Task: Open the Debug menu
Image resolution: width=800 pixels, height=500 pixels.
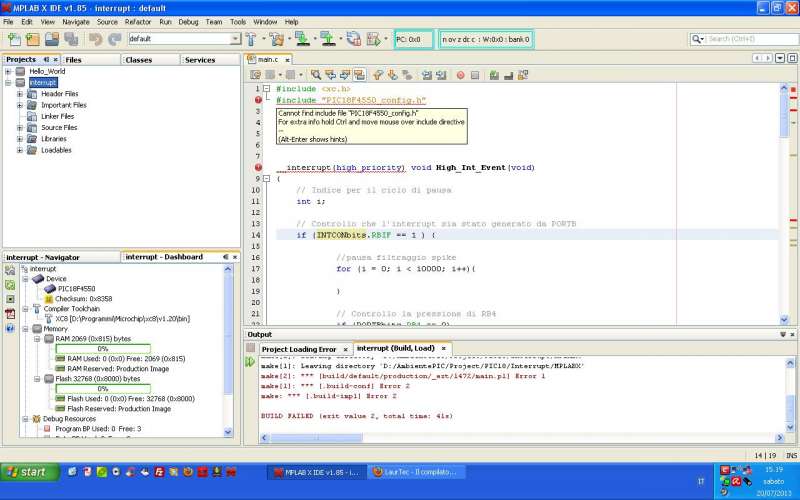Action: tap(188, 22)
